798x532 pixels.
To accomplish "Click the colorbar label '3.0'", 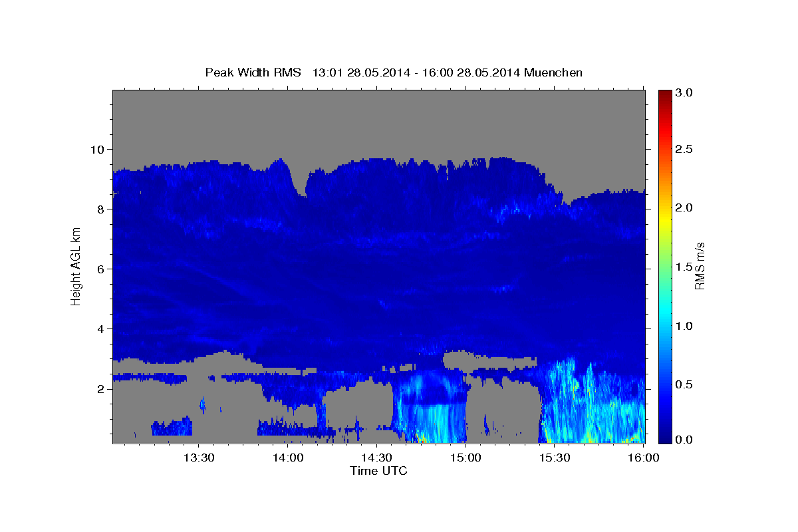I will coord(684,92).
